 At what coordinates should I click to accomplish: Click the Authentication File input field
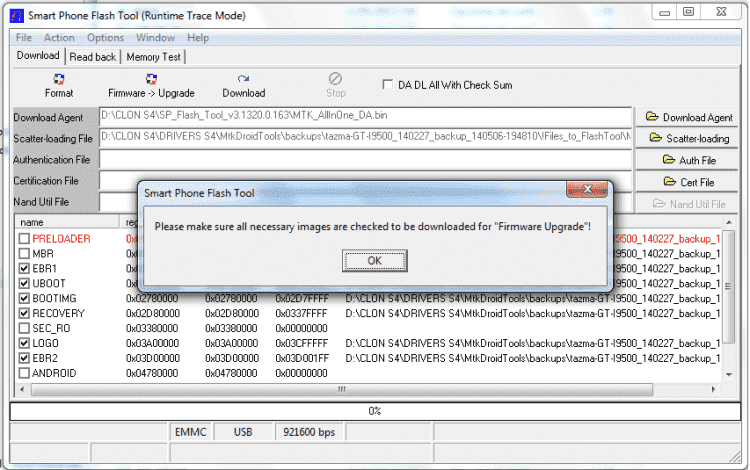[365, 160]
